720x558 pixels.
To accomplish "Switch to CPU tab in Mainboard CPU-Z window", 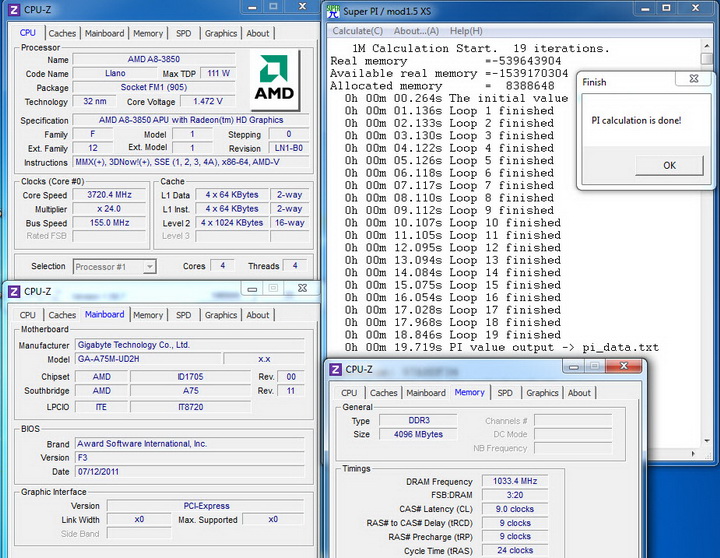I will [28, 315].
